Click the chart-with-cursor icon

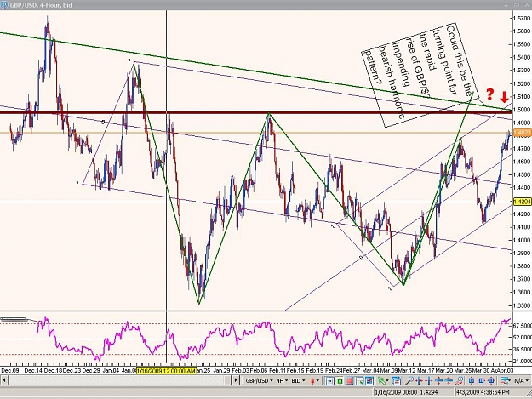(x=360, y=381)
